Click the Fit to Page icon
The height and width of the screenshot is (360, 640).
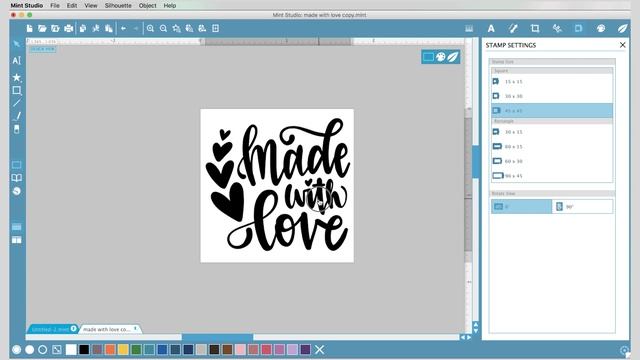[x=216, y=29]
